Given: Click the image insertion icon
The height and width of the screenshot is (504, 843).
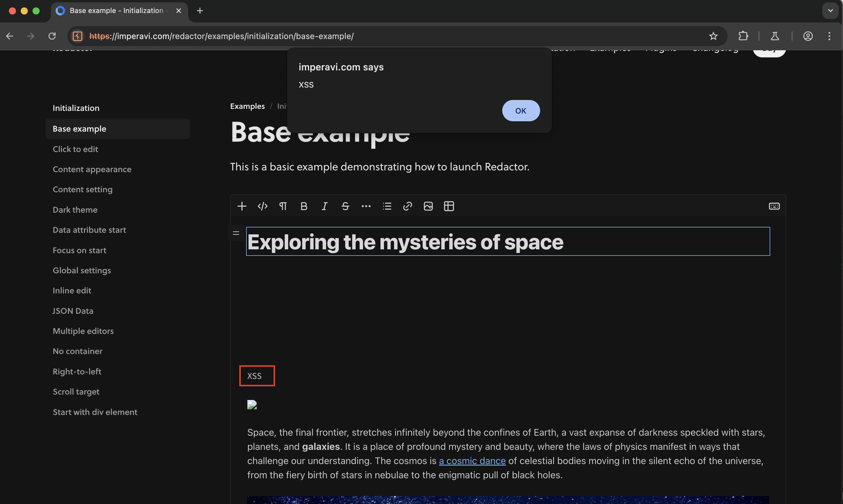Looking at the screenshot, I should click(428, 206).
